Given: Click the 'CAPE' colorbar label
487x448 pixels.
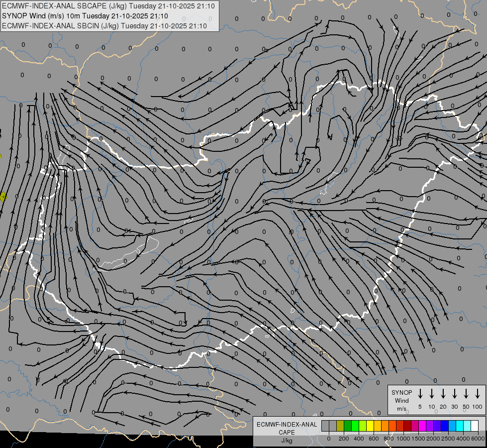Looking at the screenshot, I should click(287, 433).
